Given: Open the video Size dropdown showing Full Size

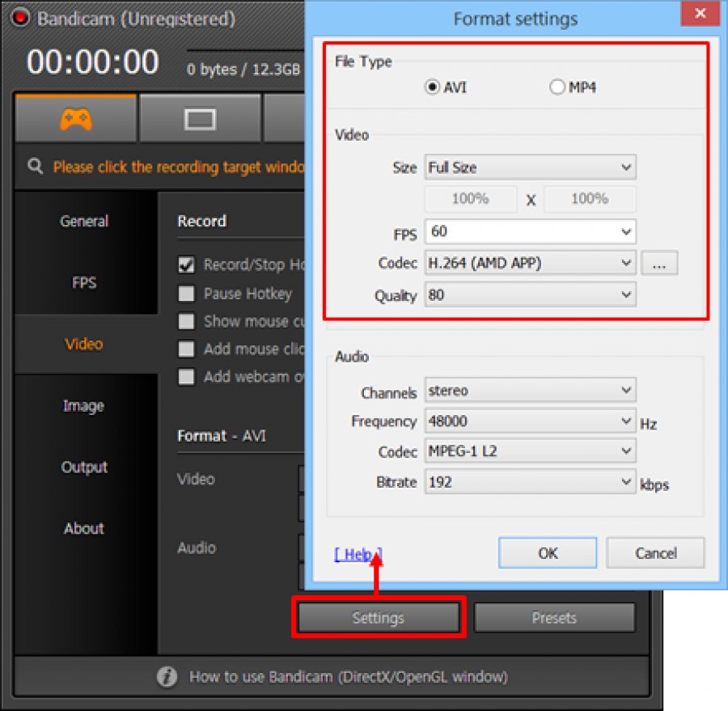Looking at the screenshot, I should click(531, 167).
